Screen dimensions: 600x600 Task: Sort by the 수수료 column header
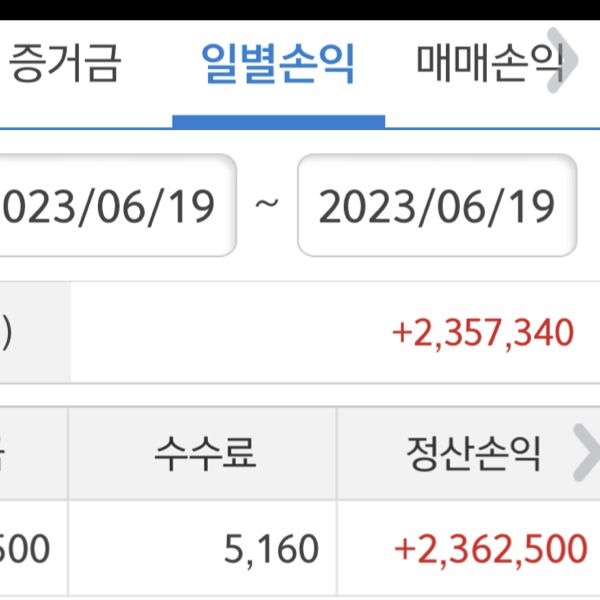204,455
